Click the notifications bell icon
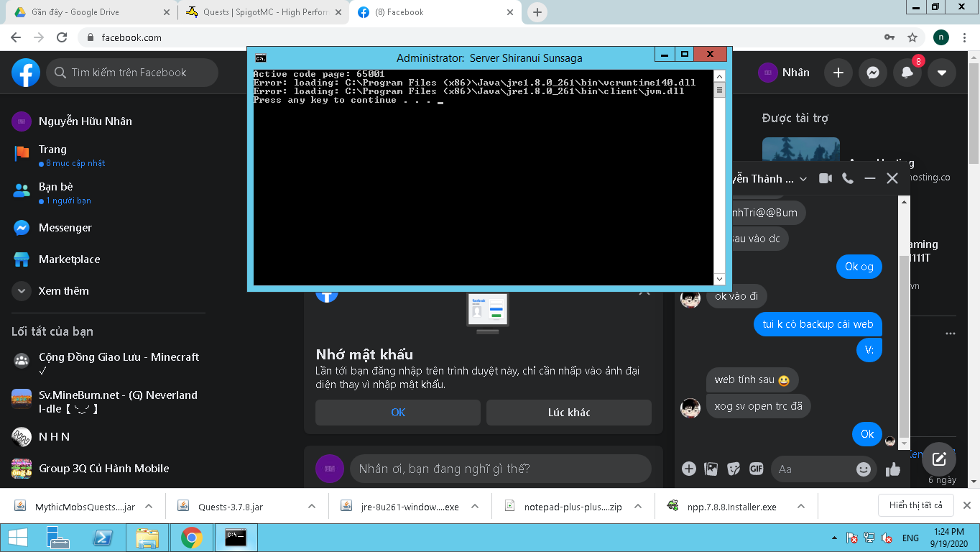This screenshot has width=980, height=552. tap(907, 73)
